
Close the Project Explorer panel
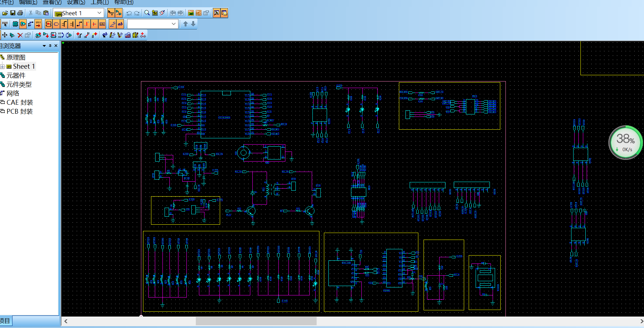[56, 46]
